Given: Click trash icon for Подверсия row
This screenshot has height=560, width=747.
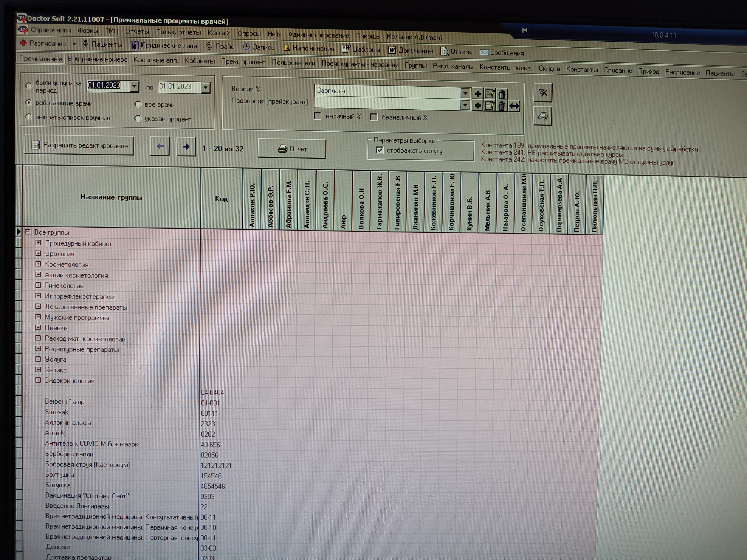Looking at the screenshot, I should tap(502, 106).
